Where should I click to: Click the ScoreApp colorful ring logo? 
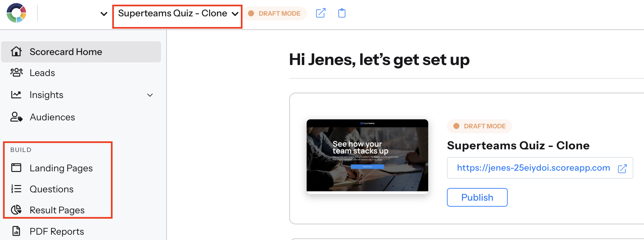[x=16, y=13]
